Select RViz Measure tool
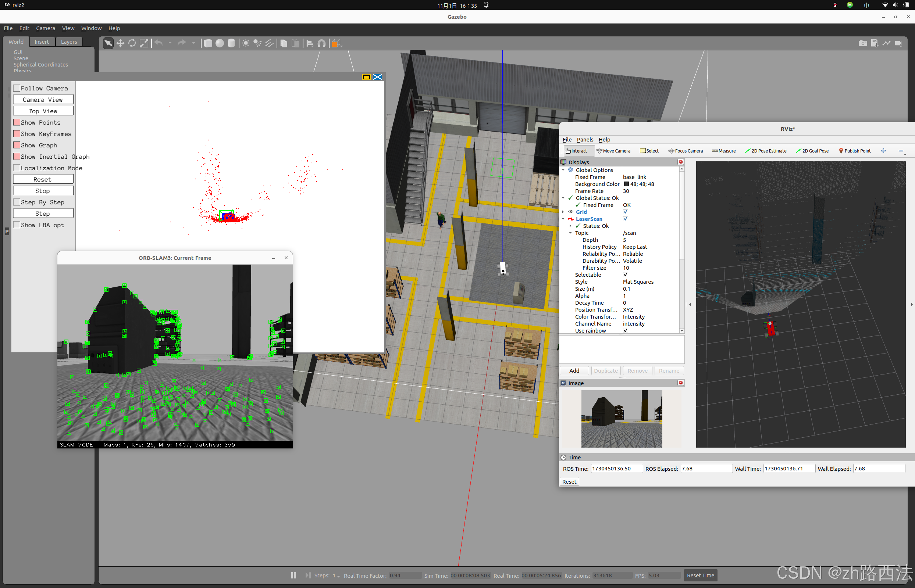The width and height of the screenshot is (915, 588). 724,151
